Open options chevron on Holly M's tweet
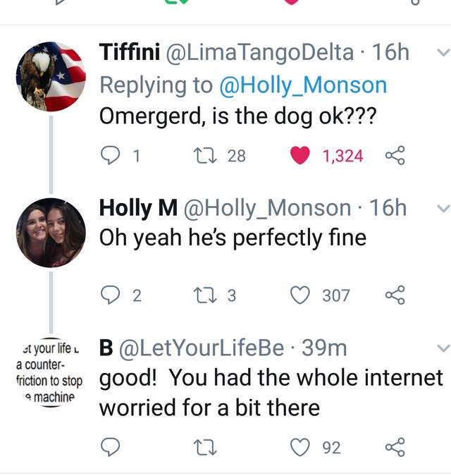This screenshot has width=451, height=476. coord(442,208)
